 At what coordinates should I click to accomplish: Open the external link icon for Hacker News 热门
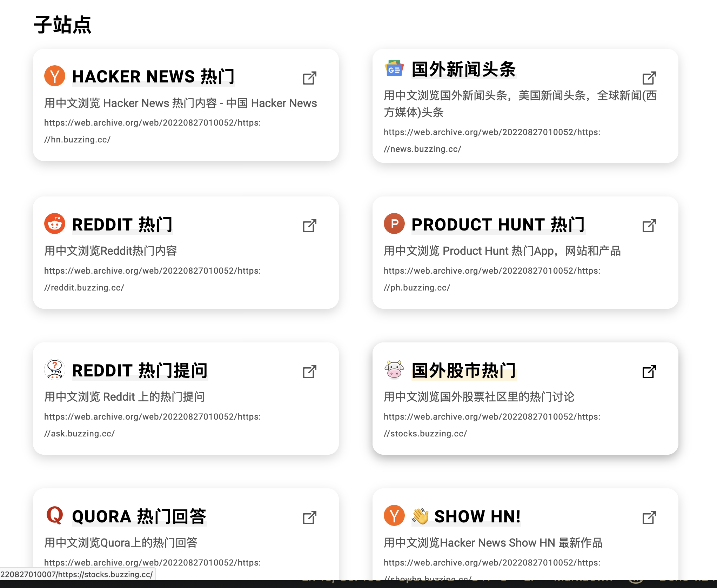click(x=309, y=78)
